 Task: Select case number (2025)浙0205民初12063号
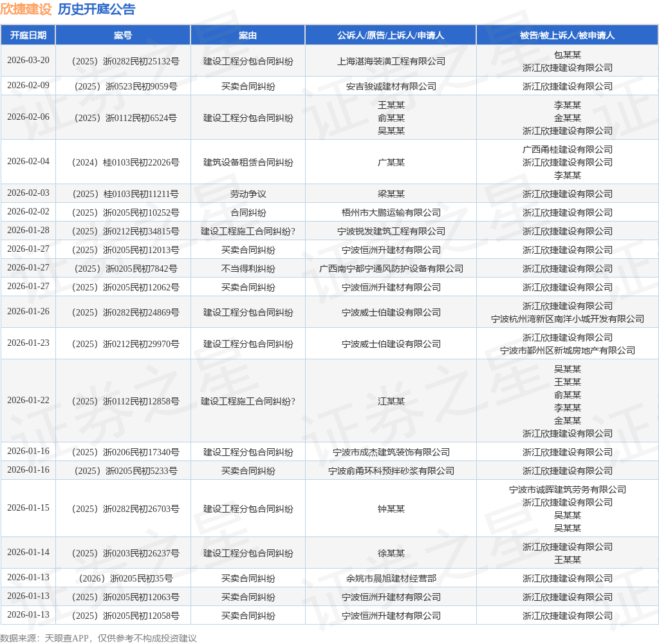coord(125,597)
